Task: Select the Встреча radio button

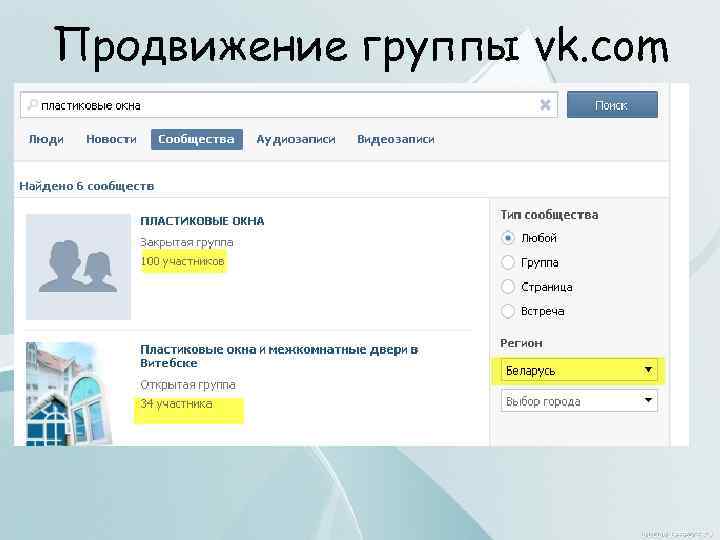Action: tap(508, 311)
